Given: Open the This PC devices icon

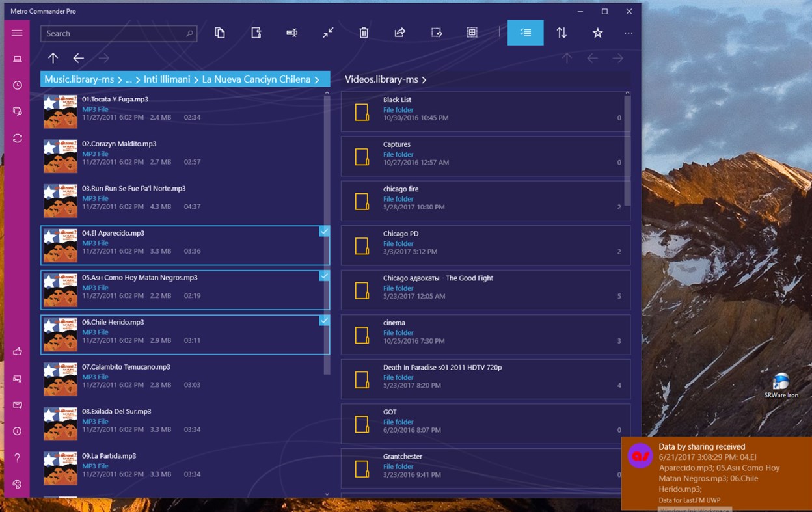Looking at the screenshot, I should coord(17,59).
